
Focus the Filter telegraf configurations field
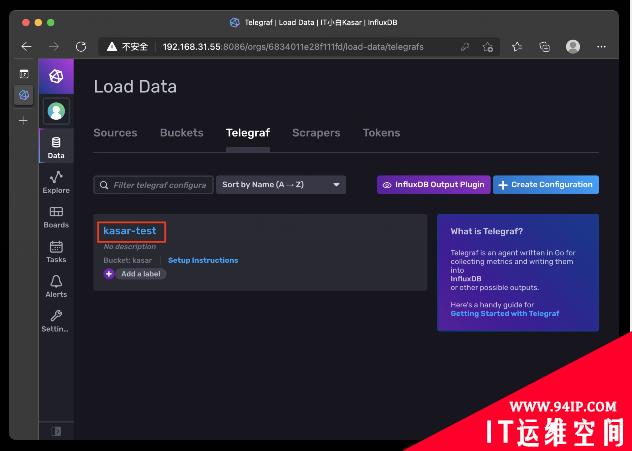pos(153,185)
